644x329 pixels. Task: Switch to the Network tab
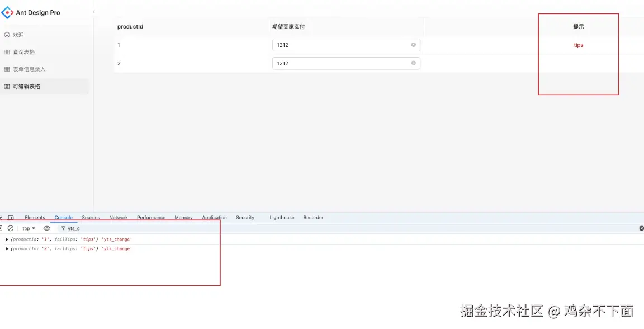[x=119, y=218]
